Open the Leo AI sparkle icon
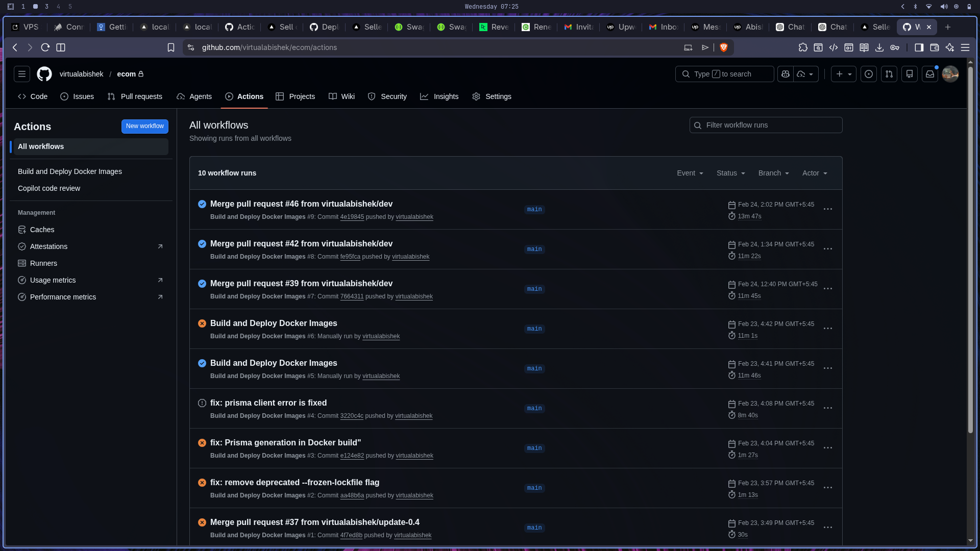Screen dimensions: 980x551 (x=950, y=47)
